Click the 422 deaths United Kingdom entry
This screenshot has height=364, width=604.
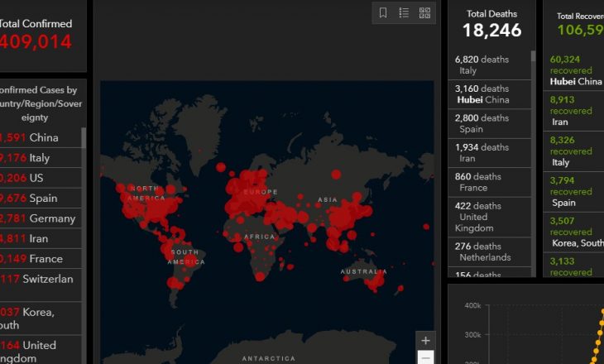pyautogui.click(x=489, y=217)
